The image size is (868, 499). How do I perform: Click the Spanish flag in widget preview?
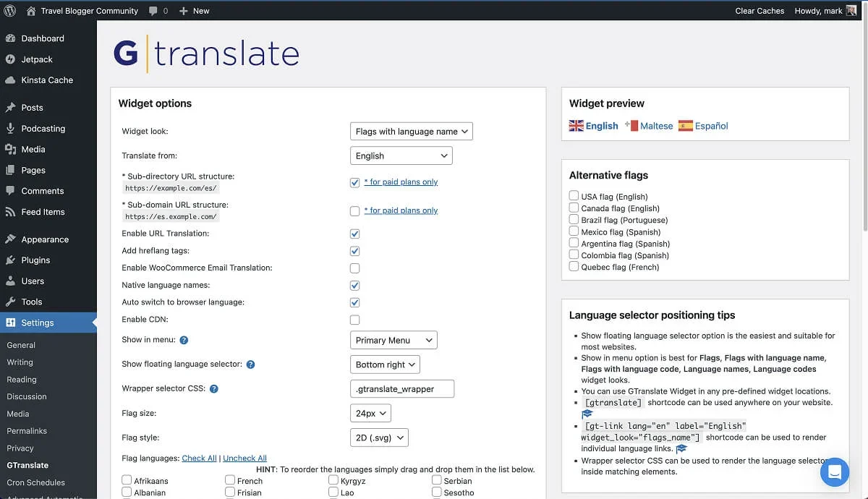[686, 126]
